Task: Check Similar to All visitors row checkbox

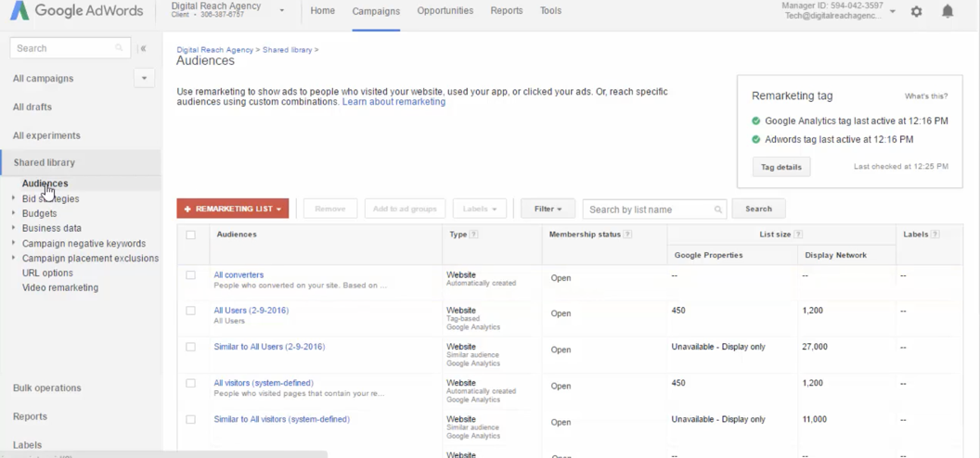Action: (190, 419)
